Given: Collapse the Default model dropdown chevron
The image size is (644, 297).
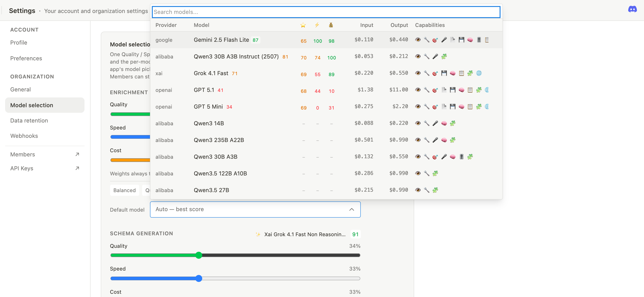Looking at the screenshot, I should 351,209.
